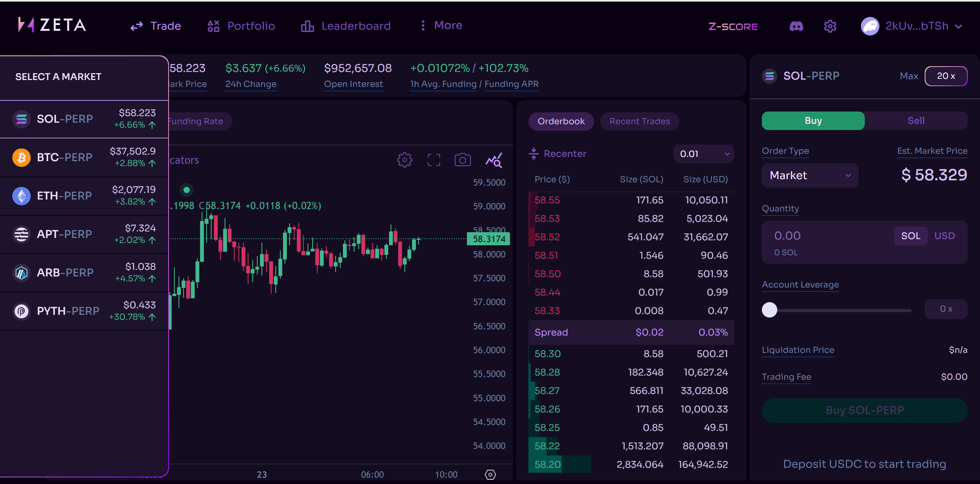980x484 pixels.
Task: Click the Buy SOL-PERP button
Action: click(865, 410)
